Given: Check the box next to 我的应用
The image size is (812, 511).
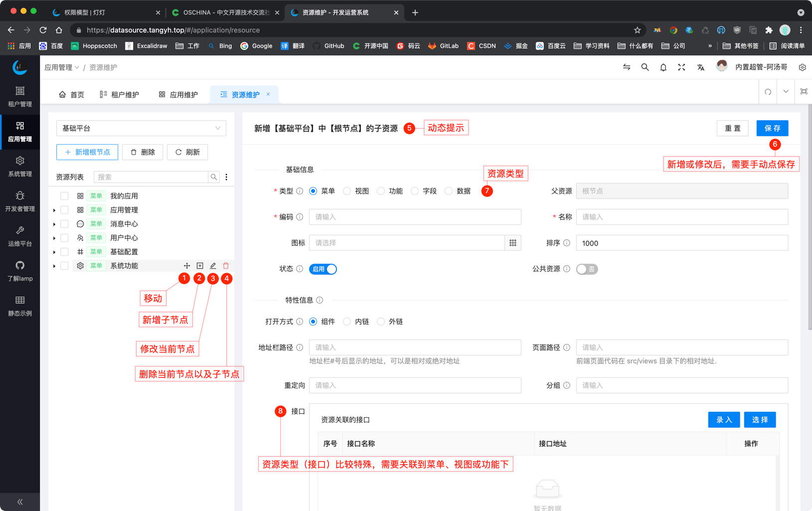Looking at the screenshot, I should (64, 196).
